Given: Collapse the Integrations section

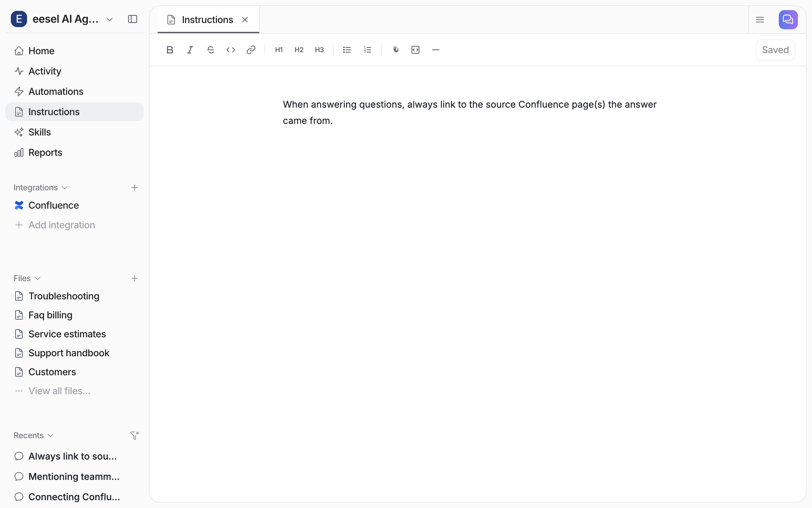Looking at the screenshot, I should click(41, 188).
